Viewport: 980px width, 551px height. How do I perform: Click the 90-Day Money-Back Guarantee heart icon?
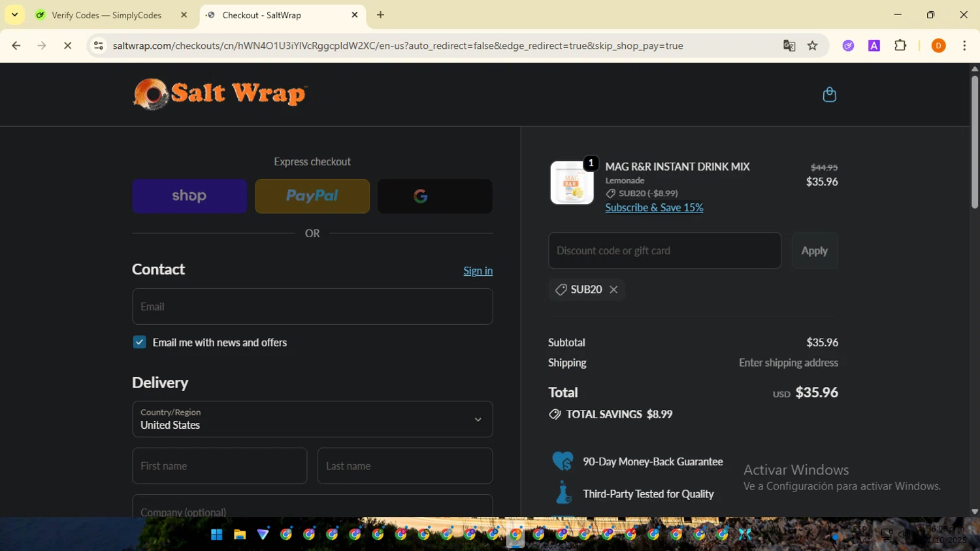563,461
